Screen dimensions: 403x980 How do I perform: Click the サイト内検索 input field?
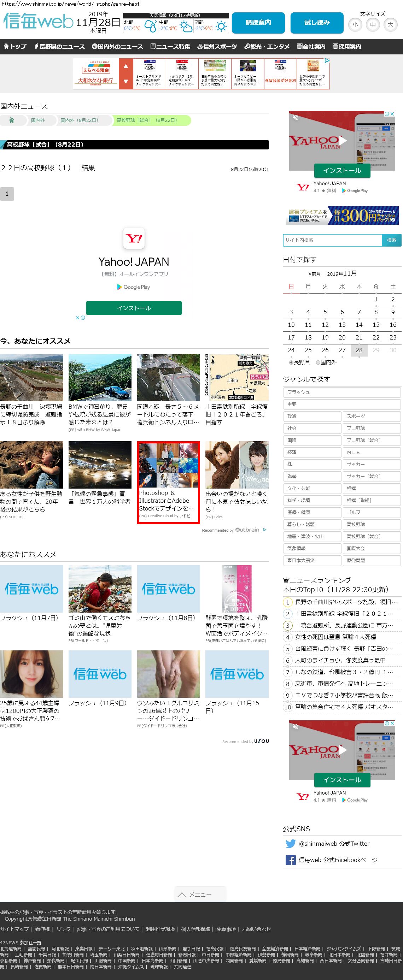(x=332, y=240)
